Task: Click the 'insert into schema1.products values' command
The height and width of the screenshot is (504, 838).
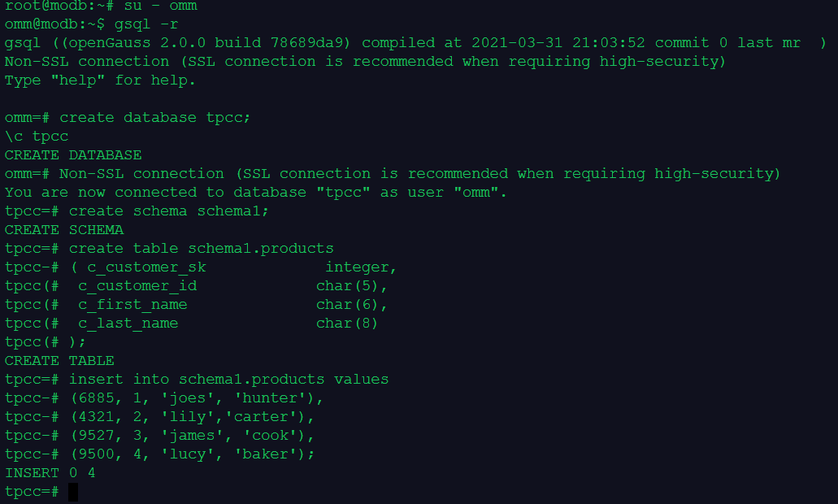Action: (228, 380)
